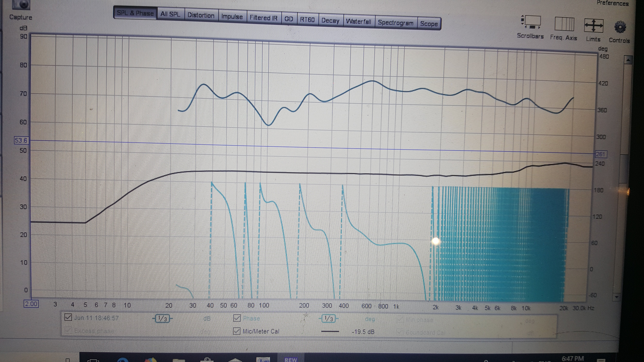
Task: Click the Mic/Meter Cal black line sample
Action: (330, 331)
